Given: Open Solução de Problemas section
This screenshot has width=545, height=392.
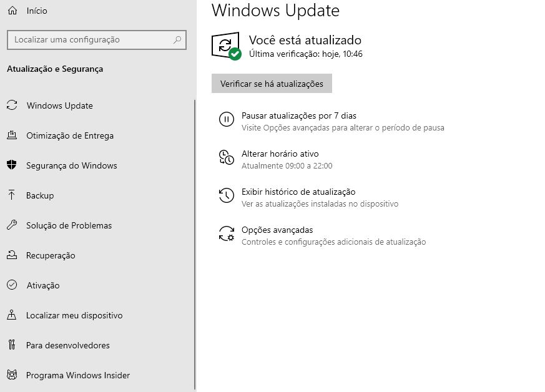Looking at the screenshot, I should click(x=69, y=225).
